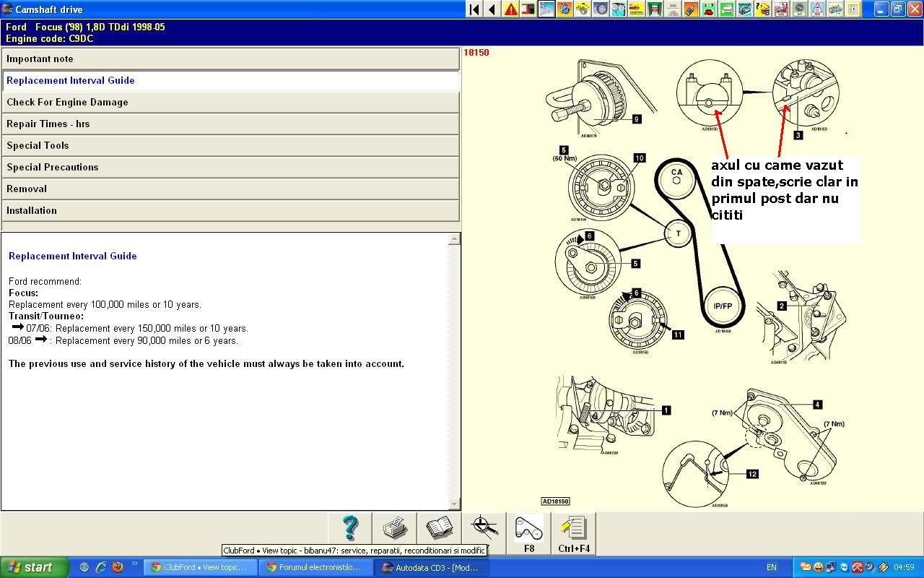Image resolution: width=924 pixels, height=578 pixels.
Task: Open the Repair Times - hrs section
Action: (x=230, y=124)
